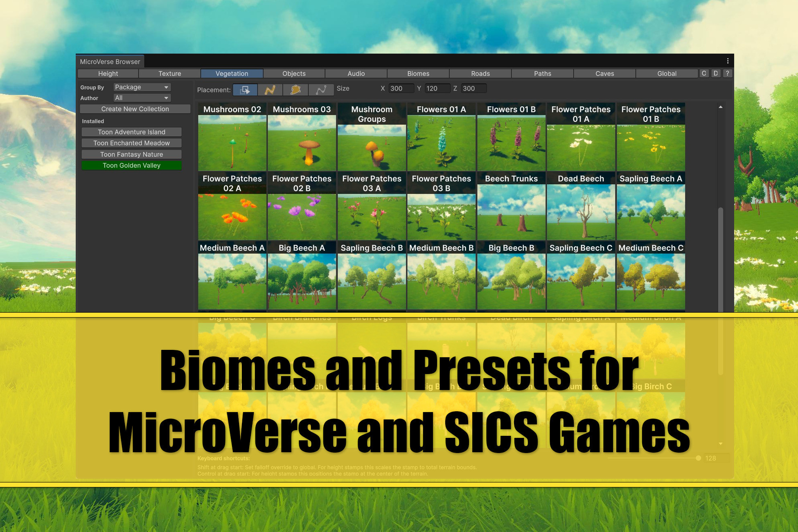This screenshot has width=798, height=532.
Task: Toggle the Toon Enchanted Meadow package filter
Action: point(131,143)
